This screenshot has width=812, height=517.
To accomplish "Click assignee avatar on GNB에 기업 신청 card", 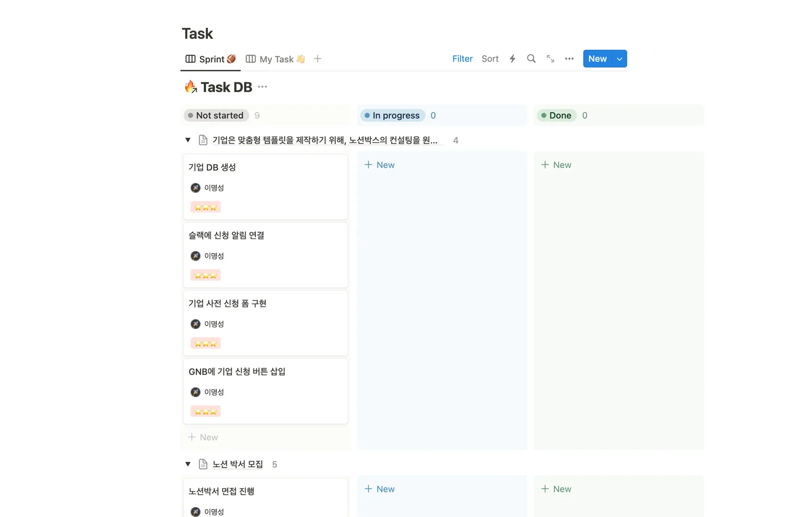I will [195, 392].
